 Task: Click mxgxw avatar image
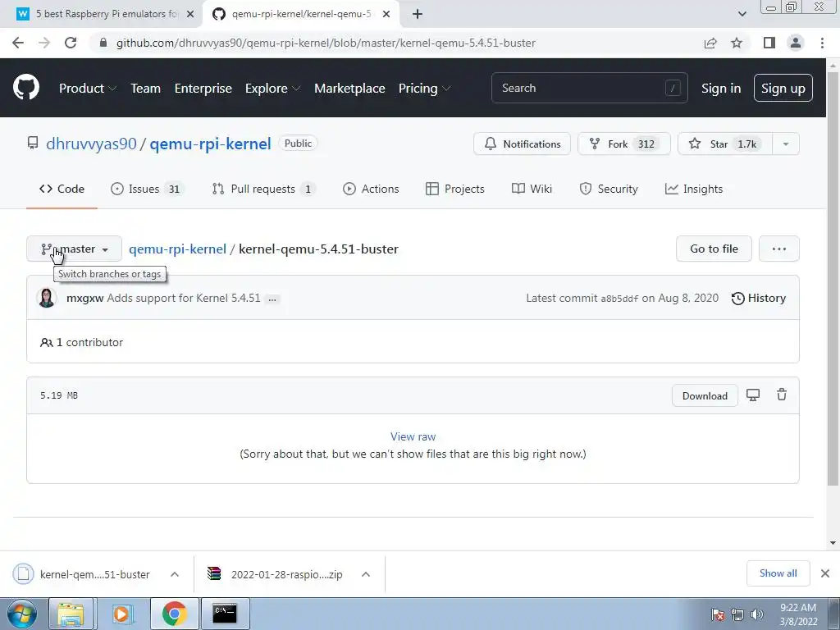click(x=47, y=298)
